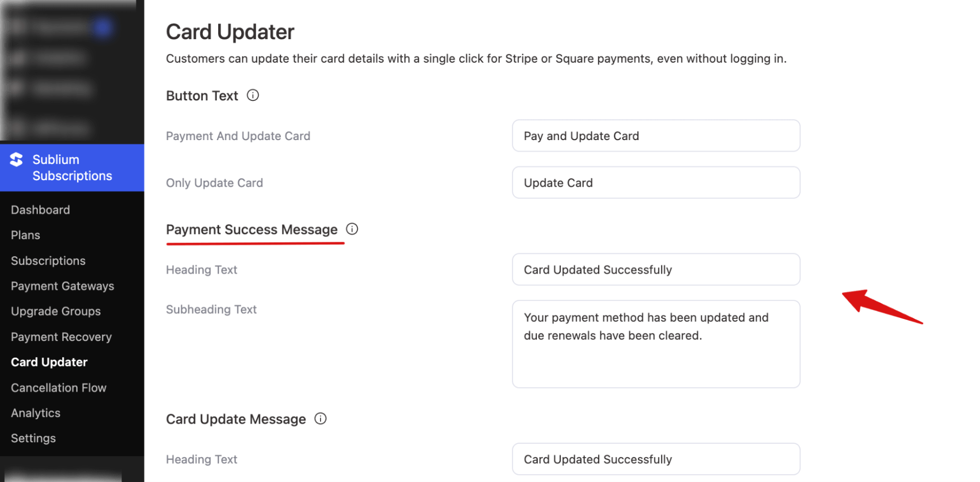Edit the Update Card button text field
The image size is (980, 482).
(655, 183)
